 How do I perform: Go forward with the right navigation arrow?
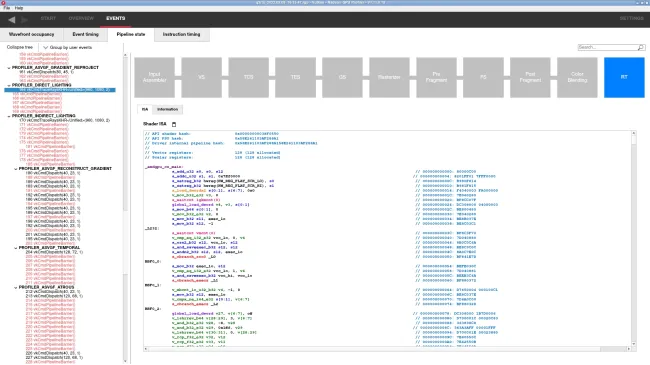click(24, 19)
